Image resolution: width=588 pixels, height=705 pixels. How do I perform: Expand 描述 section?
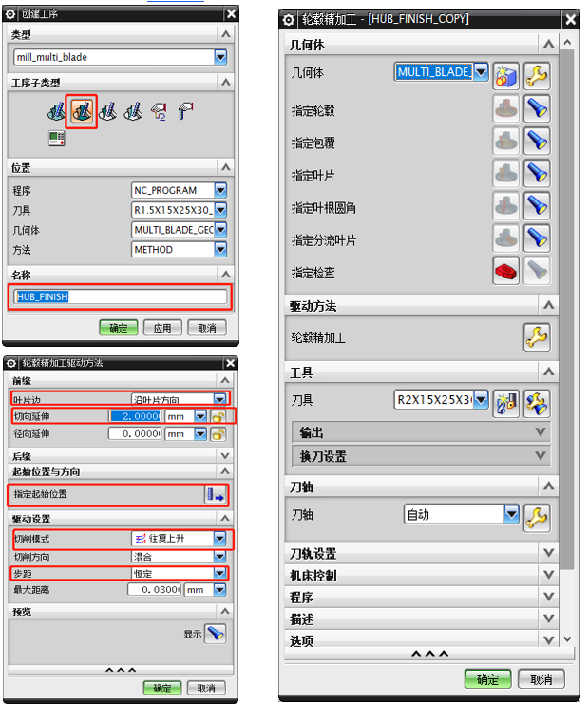(x=548, y=619)
